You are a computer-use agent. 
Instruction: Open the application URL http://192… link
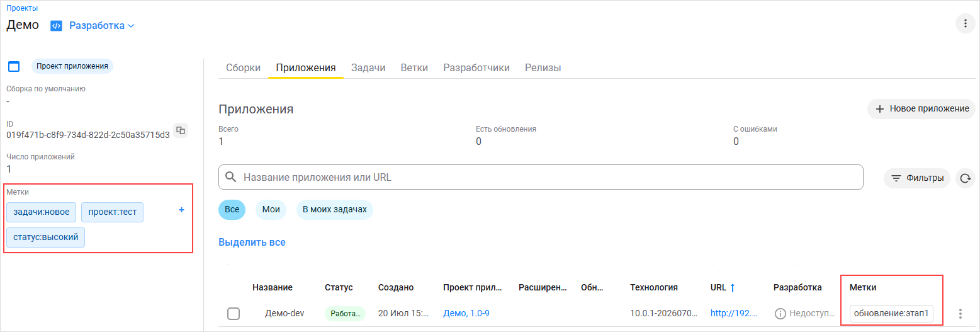pos(735,313)
